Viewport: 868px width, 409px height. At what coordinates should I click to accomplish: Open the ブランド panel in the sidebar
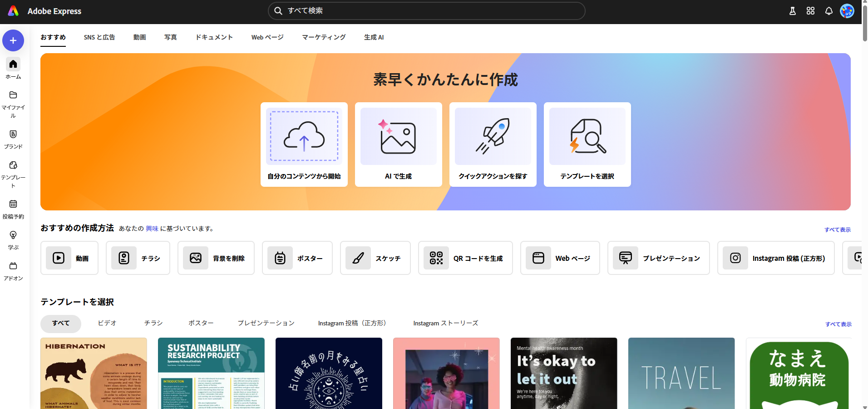point(13,139)
